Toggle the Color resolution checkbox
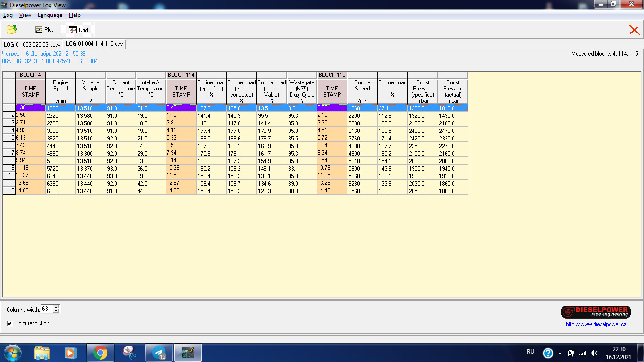The height and width of the screenshot is (362, 644). [x=10, y=323]
